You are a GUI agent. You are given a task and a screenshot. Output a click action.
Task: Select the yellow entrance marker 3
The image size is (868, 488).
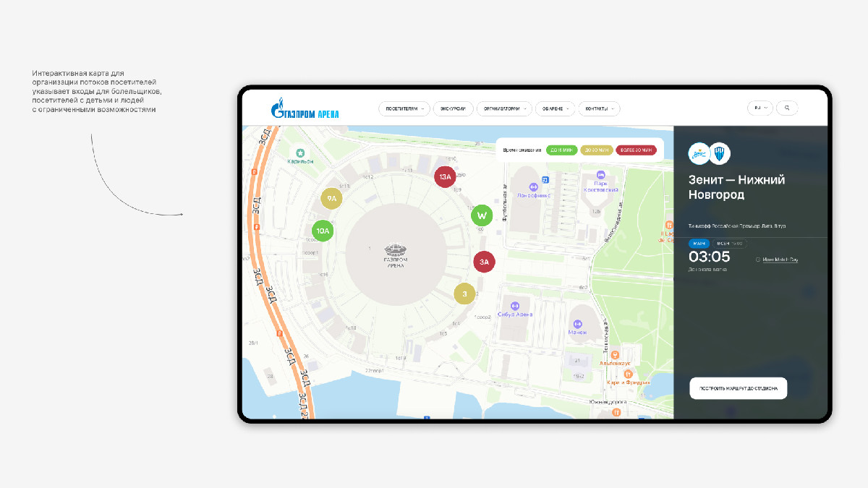point(464,294)
